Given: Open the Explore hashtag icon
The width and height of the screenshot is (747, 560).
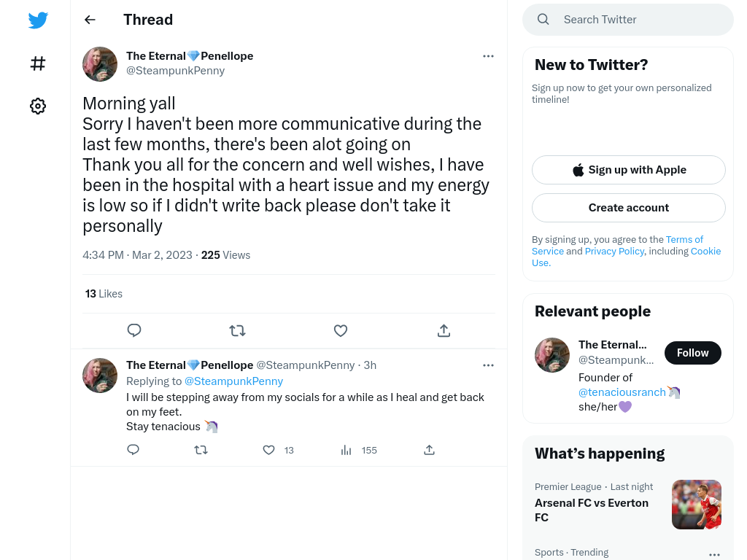Looking at the screenshot, I should point(38,63).
